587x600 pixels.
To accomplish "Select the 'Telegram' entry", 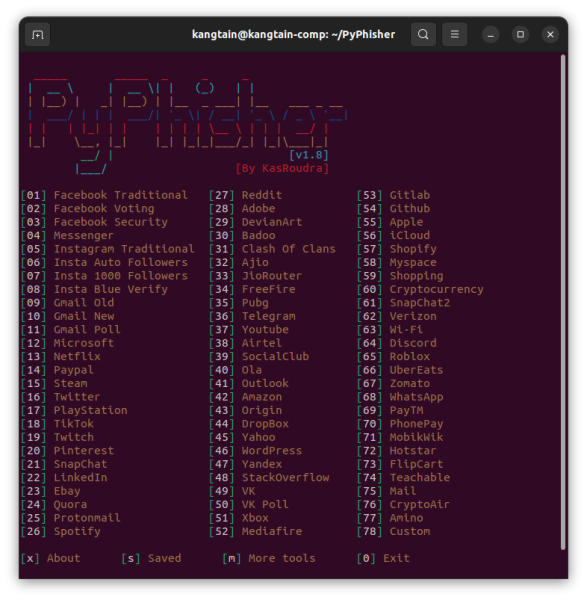I will (x=269, y=316).
